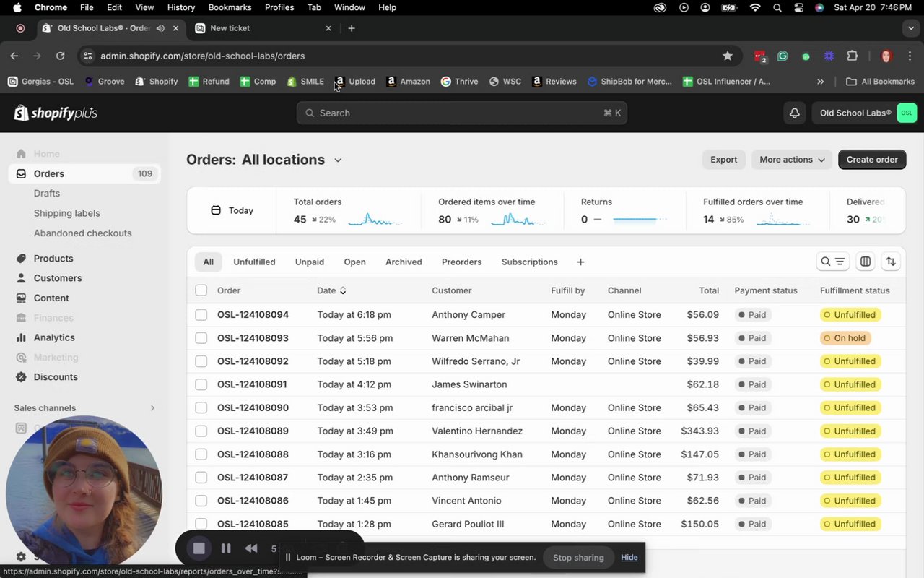
Task: Open search and filter orders icon
Action: click(832, 262)
